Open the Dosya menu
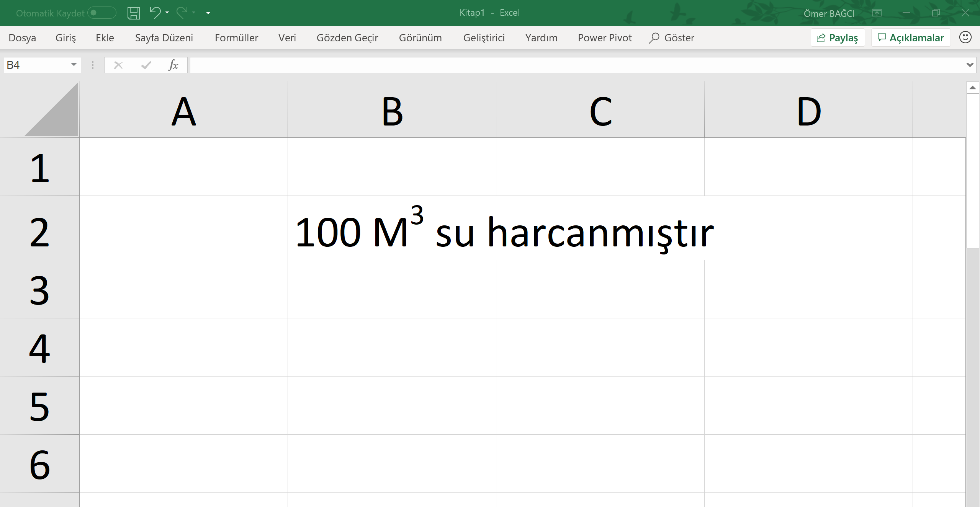This screenshot has width=980, height=507. coord(22,37)
